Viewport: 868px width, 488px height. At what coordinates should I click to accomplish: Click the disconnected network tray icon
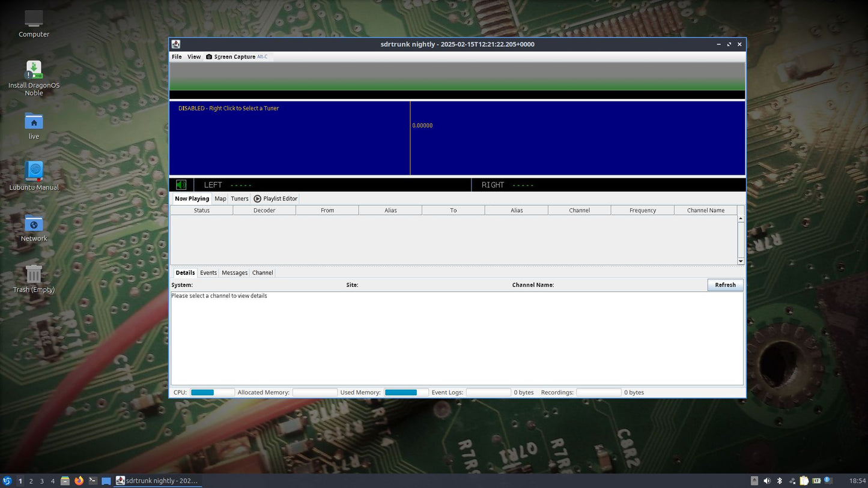[x=792, y=481]
